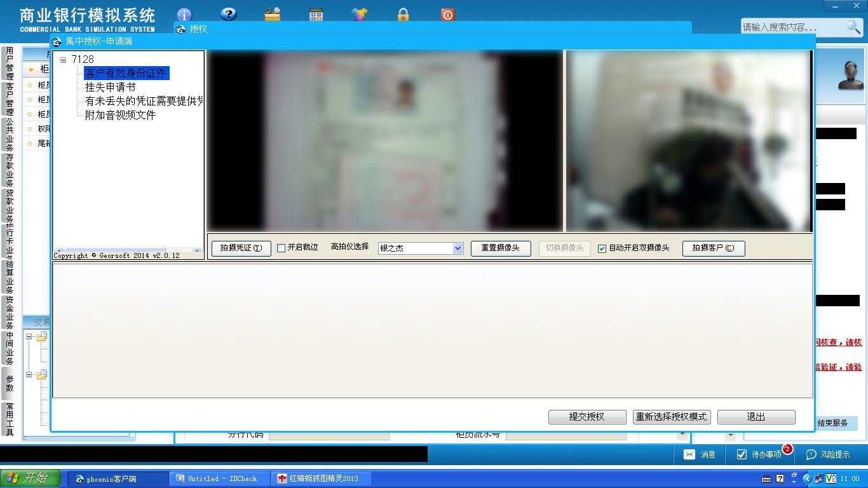Open the 参数 side tab

tap(10, 383)
